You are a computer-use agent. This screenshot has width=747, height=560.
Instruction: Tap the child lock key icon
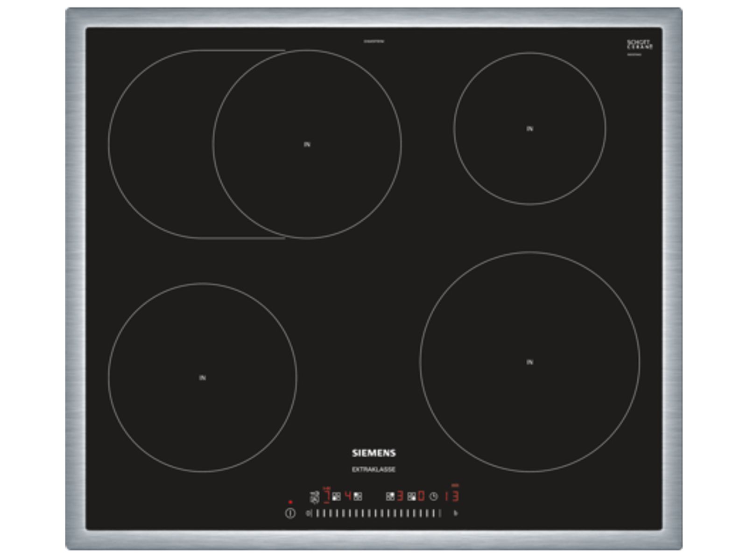tap(314, 497)
